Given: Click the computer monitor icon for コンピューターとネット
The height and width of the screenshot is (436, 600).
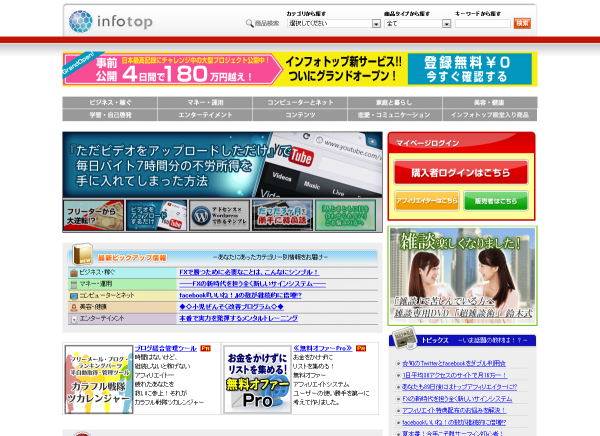Looking at the screenshot, I should coord(74,296).
